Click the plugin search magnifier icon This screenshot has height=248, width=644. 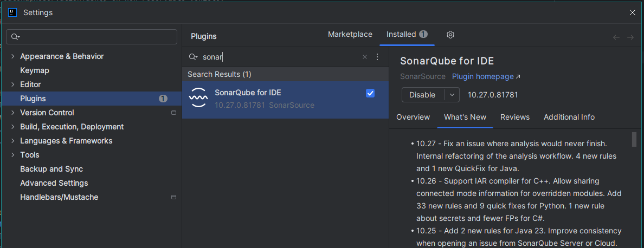(x=192, y=57)
